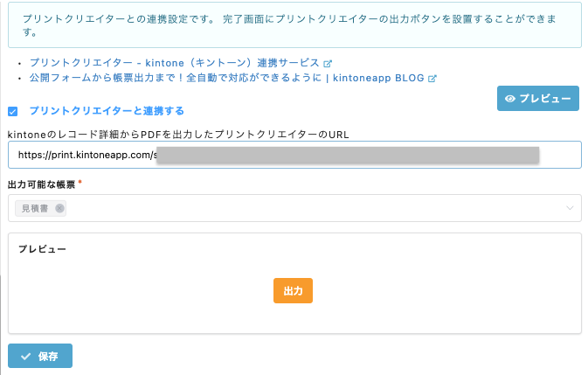Click the eye icon on the プレビュー button
588x375 pixels.
(x=509, y=99)
